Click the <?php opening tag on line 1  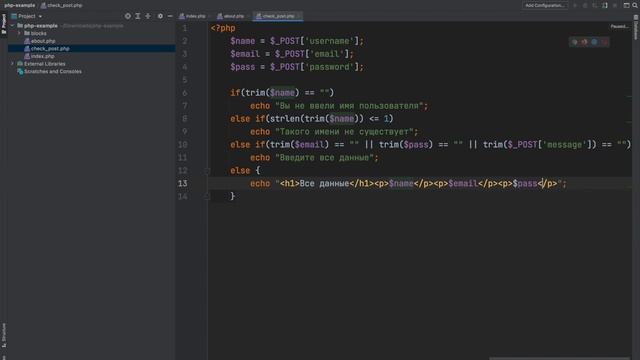click(x=223, y=28)
